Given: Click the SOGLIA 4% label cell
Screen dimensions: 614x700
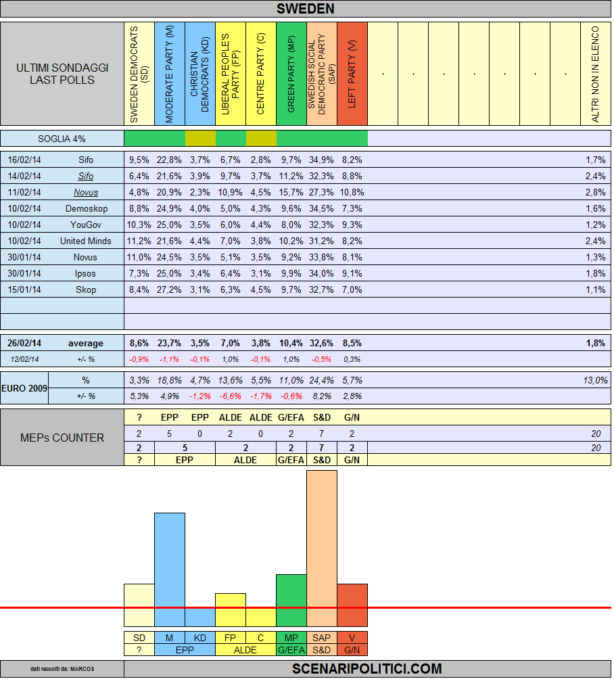Looking at the screenshot, I should click(x=62, y=139).
